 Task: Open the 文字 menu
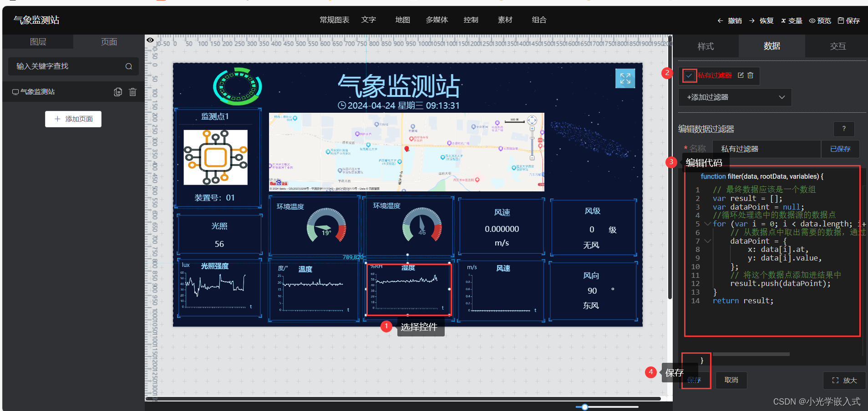(x=369, y=20)
